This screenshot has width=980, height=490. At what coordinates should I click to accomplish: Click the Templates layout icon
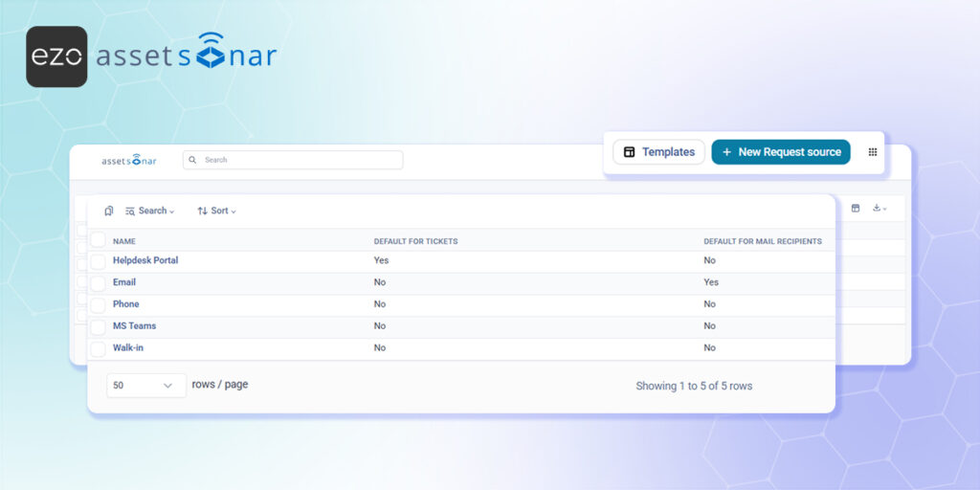(x=630, y=152)
